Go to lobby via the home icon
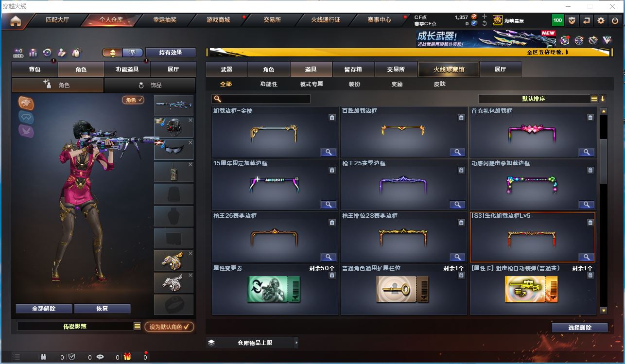 [16, 20]
